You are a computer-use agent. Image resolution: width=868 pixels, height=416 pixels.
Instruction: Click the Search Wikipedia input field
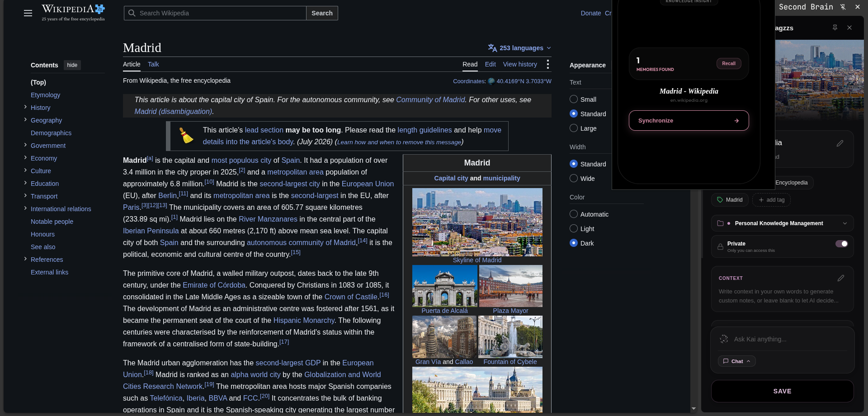pyautogui.click(x=215, y=13)
